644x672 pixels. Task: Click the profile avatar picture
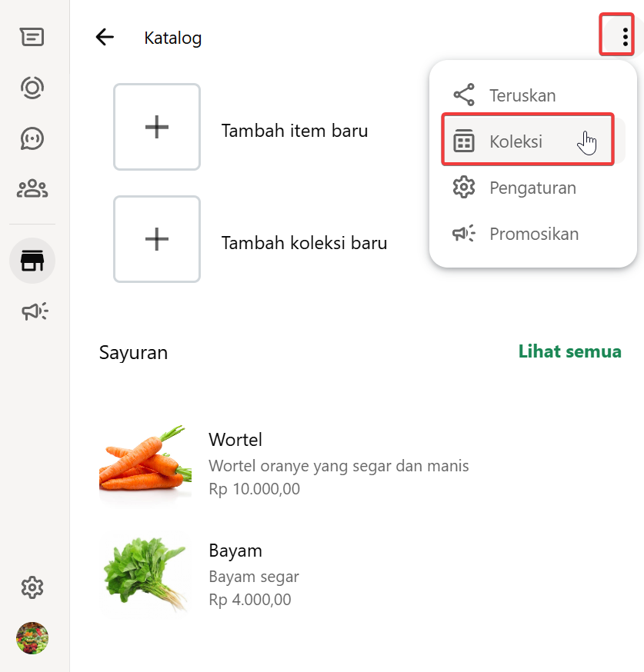pos(32,638)
